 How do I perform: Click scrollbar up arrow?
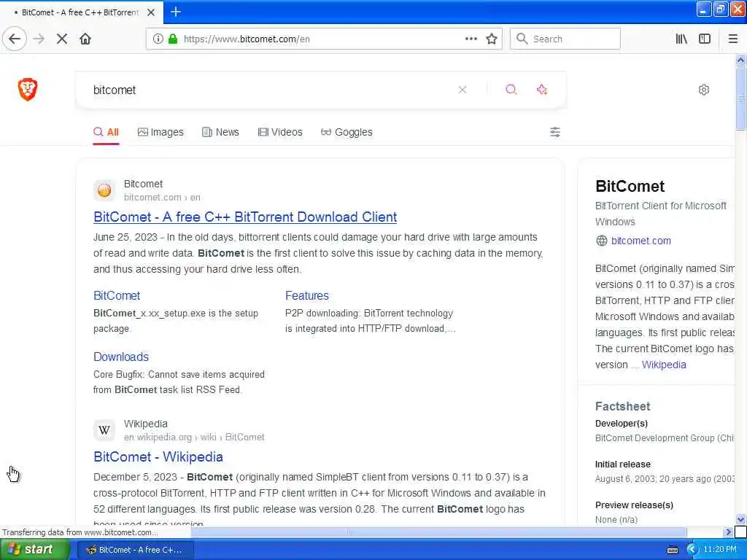(740, 60)
